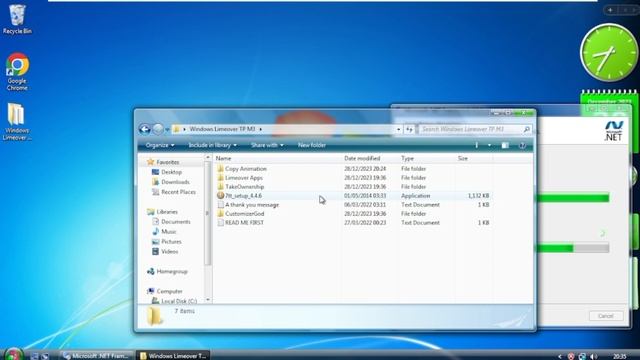This screenshot has height=360, width=640.
Task: Launch Google Chrome from the desktop
Action: [17, 71]
